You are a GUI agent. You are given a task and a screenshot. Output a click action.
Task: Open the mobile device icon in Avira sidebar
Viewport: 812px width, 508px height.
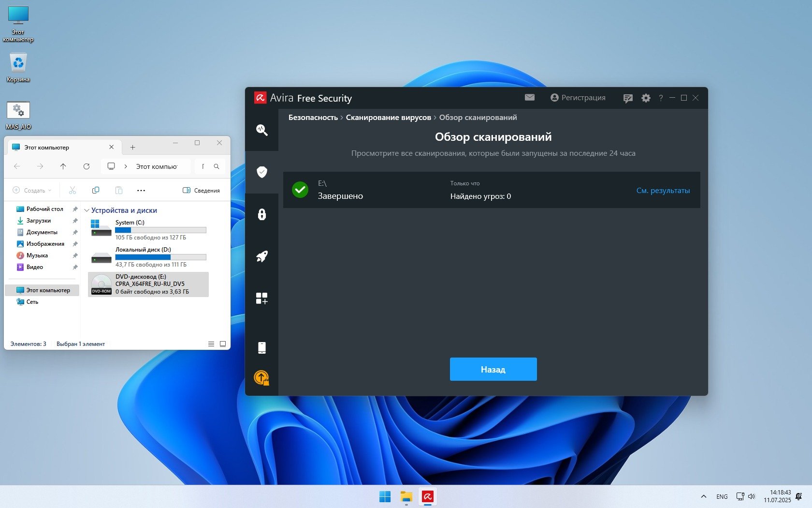261,347
